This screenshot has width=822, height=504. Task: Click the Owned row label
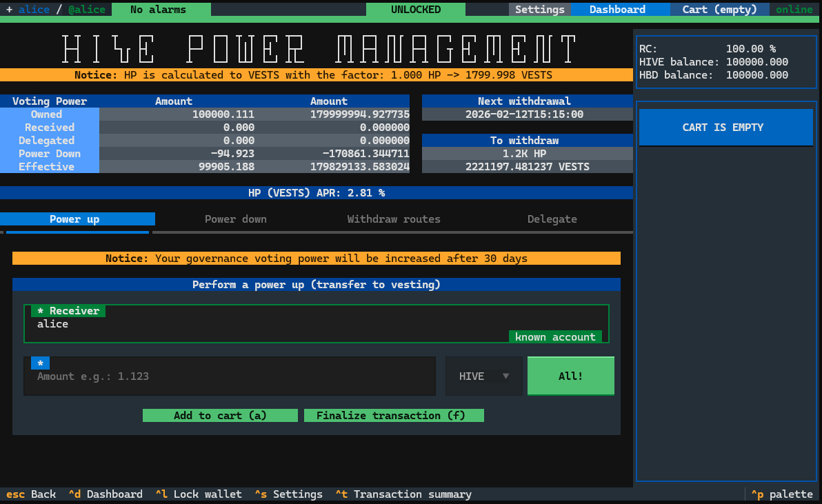(x=49, y=114)
